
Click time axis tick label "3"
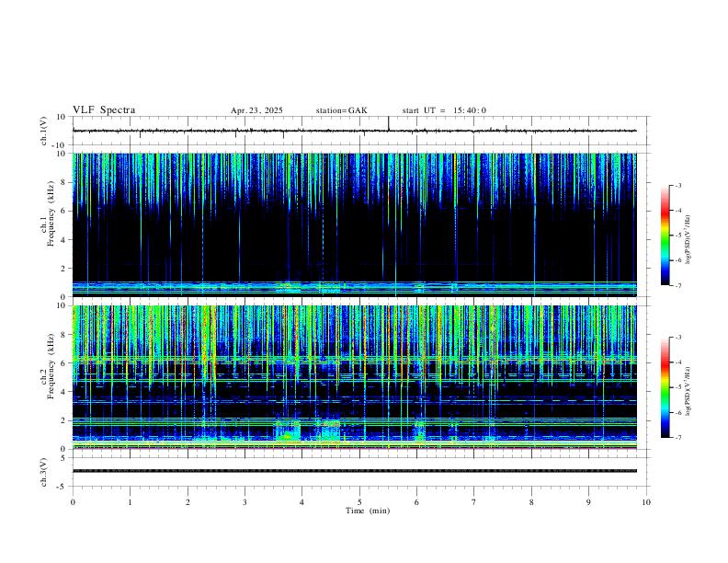point(245,502)
